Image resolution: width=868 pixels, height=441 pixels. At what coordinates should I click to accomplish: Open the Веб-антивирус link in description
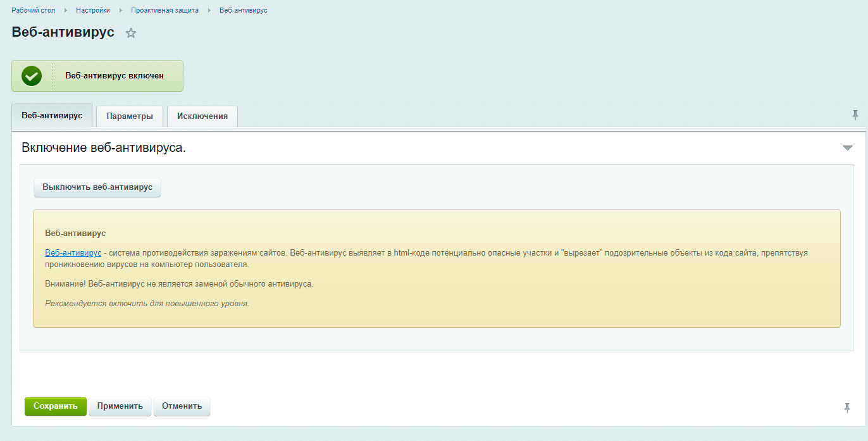pos(73,252)
